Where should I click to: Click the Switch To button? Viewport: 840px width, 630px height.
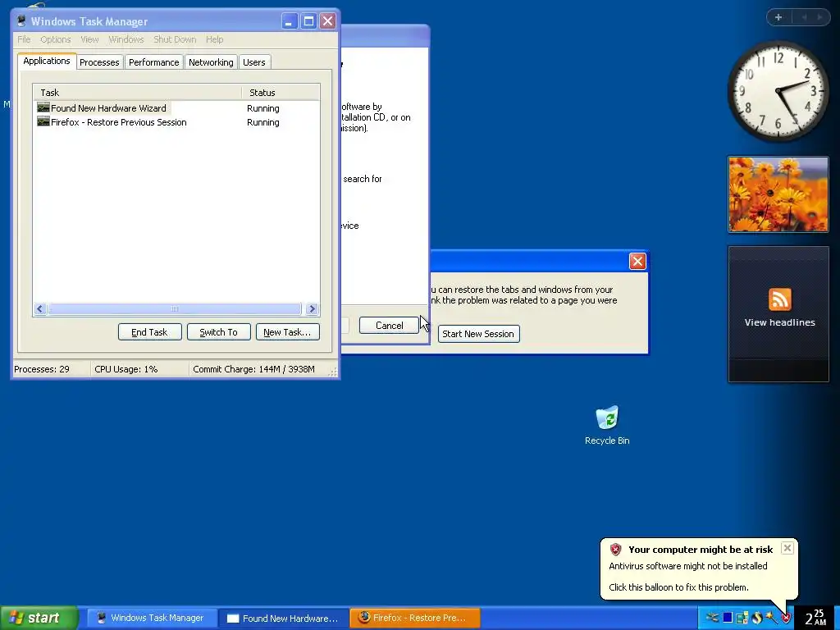[x=218, y=332]
